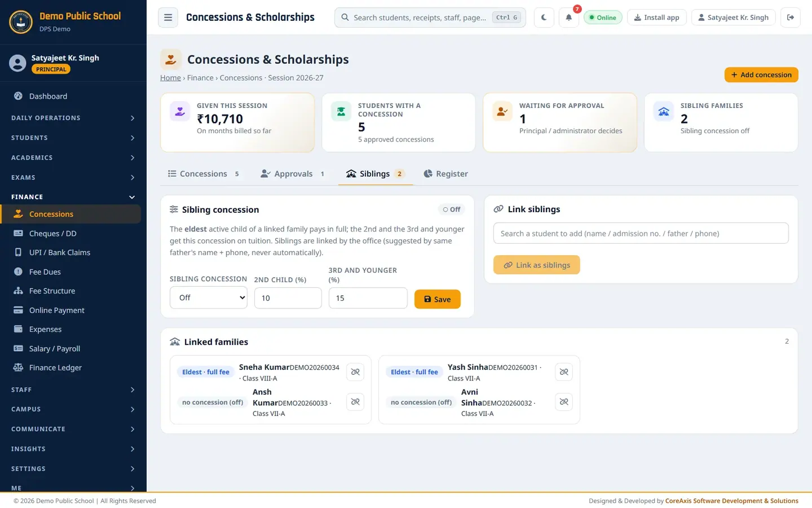Collapse the Finance section
The width and height of the screenshot is (812, 508).
(x=73, y=197)
